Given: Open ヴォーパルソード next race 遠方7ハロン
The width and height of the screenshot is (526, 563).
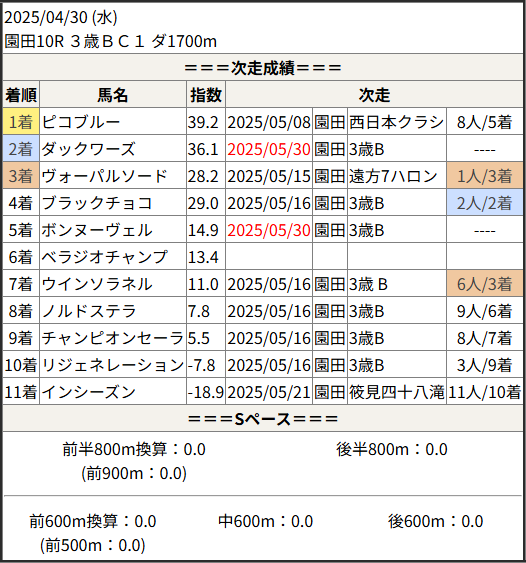Looking at the screenshot, I should (393, 176).
